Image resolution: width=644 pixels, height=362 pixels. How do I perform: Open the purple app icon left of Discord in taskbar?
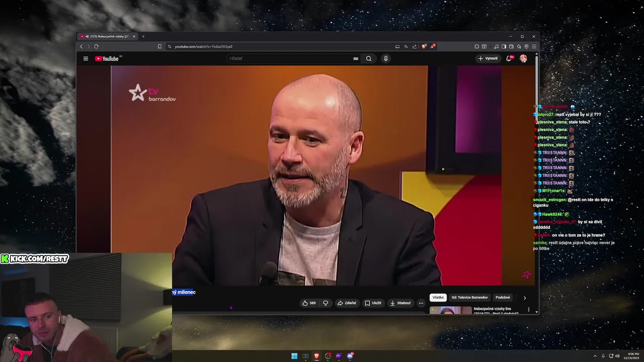[x=339, y=356]
